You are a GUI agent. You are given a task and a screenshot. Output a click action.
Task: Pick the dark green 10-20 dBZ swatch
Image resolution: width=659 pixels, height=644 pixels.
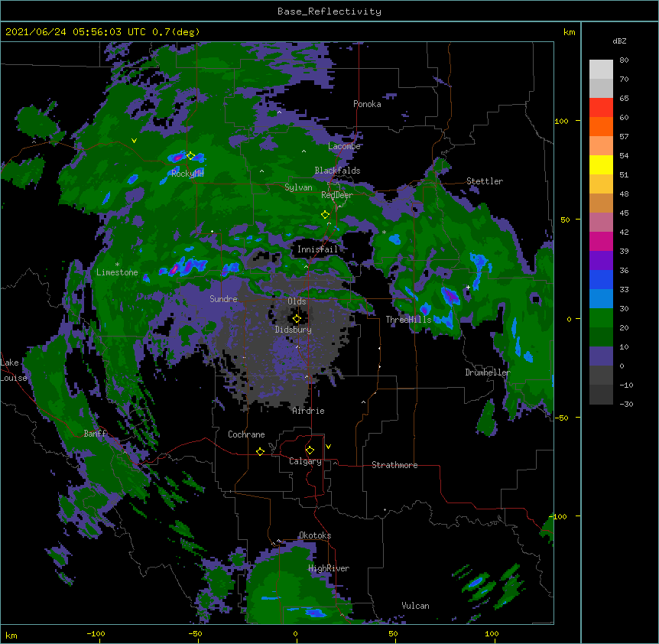tap(601, 337)
